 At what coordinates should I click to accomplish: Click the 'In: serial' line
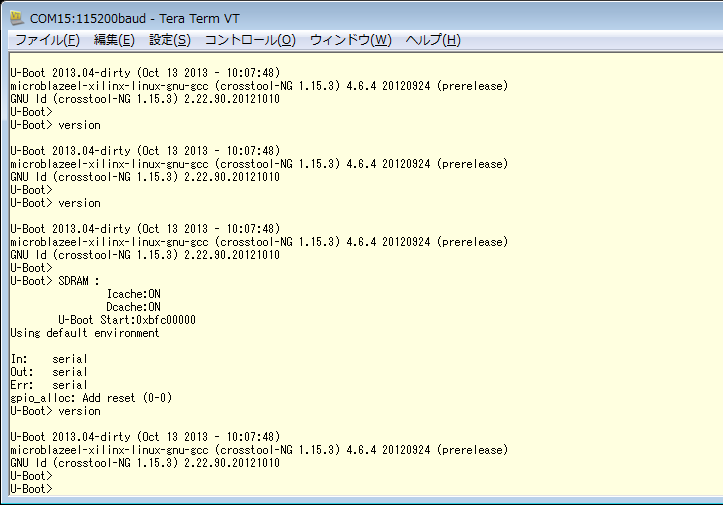[49, 359]
